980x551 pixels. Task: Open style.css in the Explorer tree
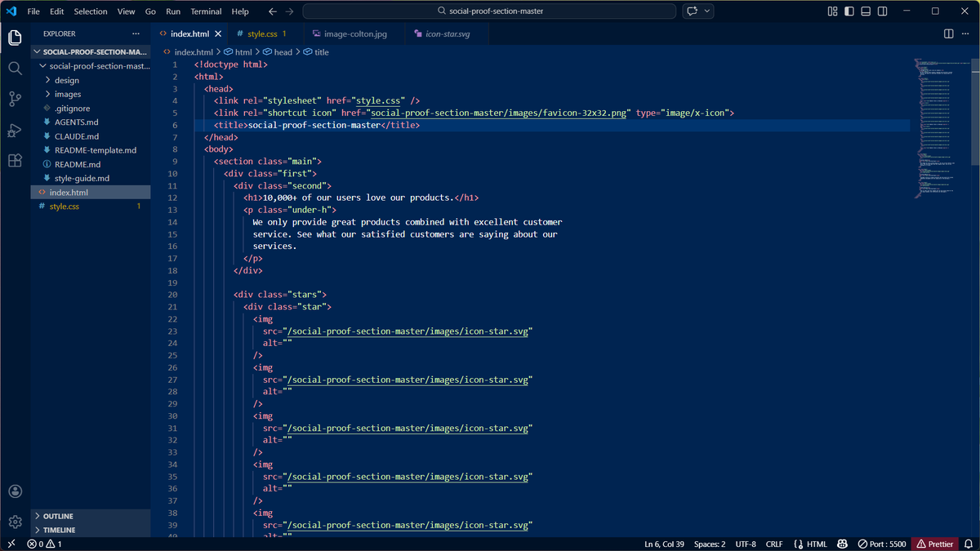coord(91,207)
